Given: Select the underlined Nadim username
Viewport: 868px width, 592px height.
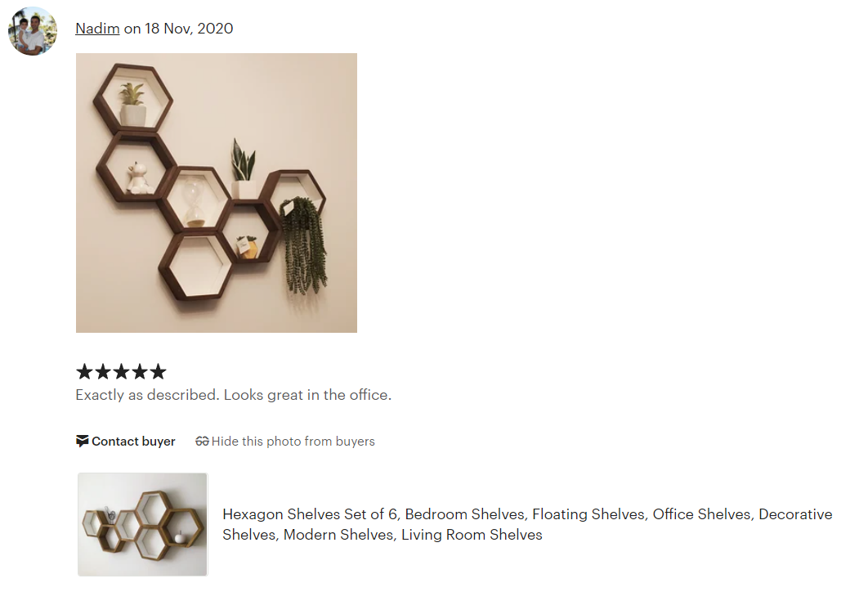Looking at the screenshot, I should [97, 28].
